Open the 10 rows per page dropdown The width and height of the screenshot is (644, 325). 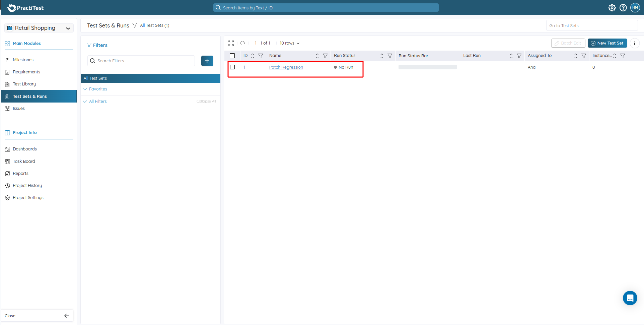pyautogui.click(x=289, y=43)
